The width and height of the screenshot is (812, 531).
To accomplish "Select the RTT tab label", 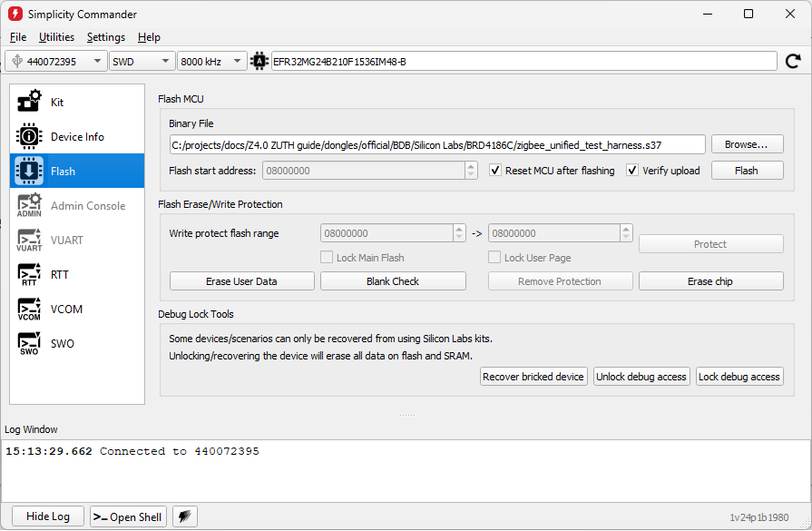I will [60, 274].
